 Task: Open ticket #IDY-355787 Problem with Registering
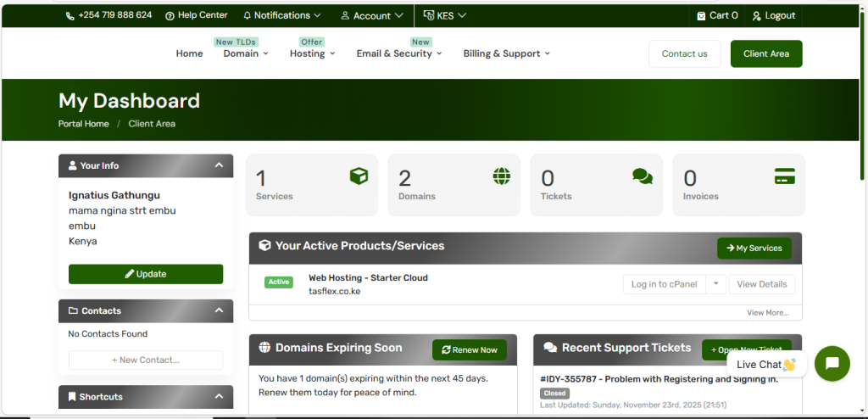[659, 379]
